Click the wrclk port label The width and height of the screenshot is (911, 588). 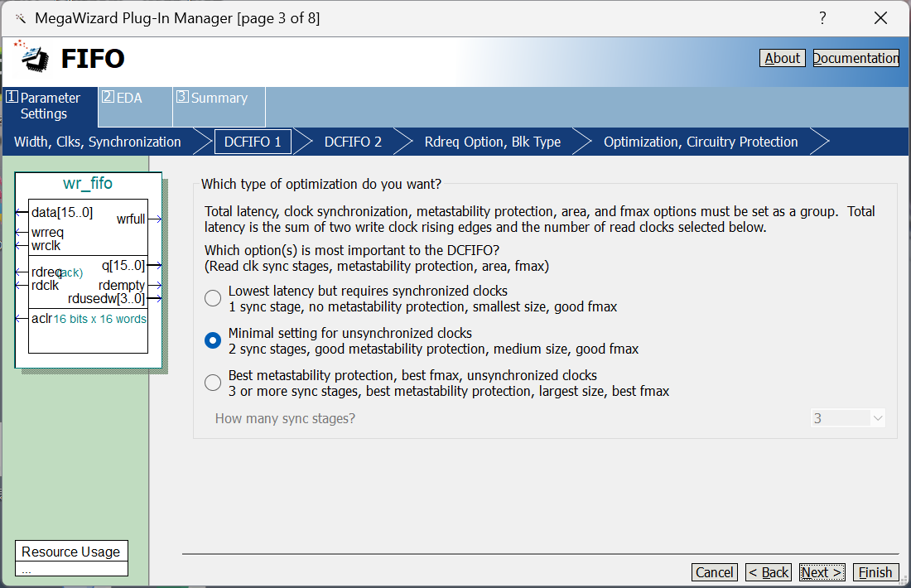coord(46,246)
